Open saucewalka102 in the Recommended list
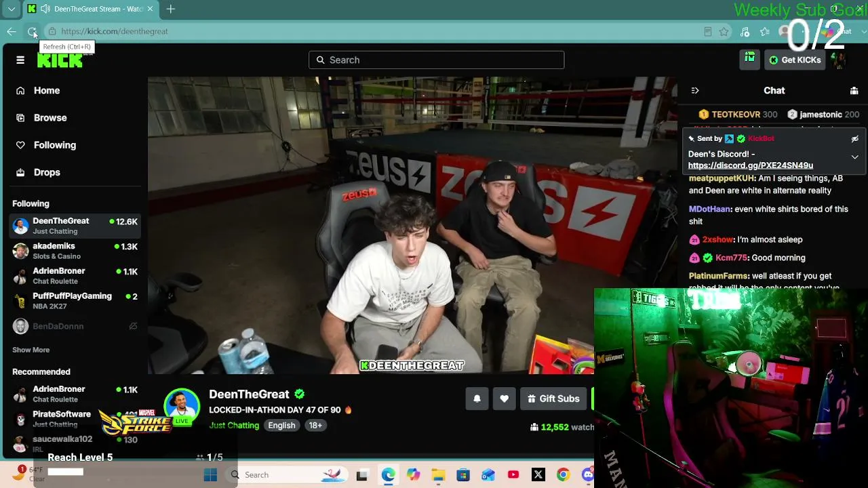This screenshot has width=868, height=488. pyautogui.click(x=75, y=444)
